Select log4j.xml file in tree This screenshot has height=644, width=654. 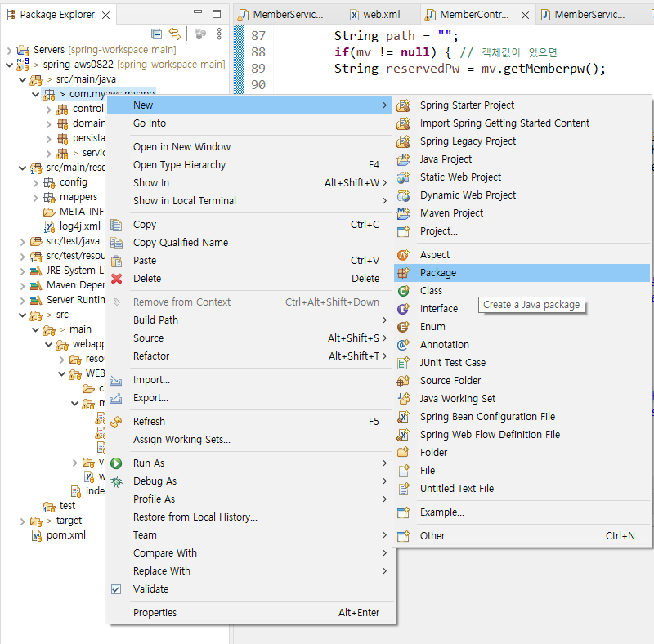79,226
